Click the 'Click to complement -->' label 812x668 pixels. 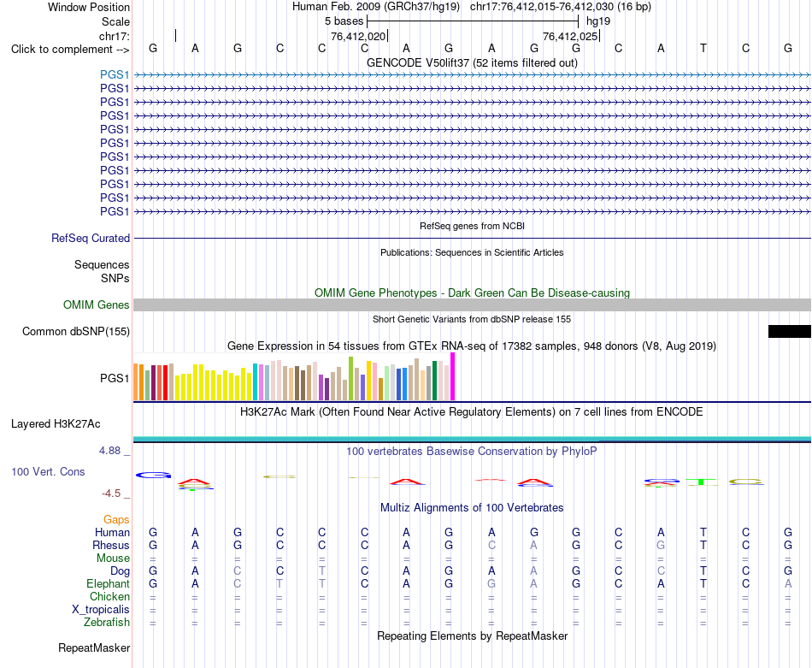(70, 50)
